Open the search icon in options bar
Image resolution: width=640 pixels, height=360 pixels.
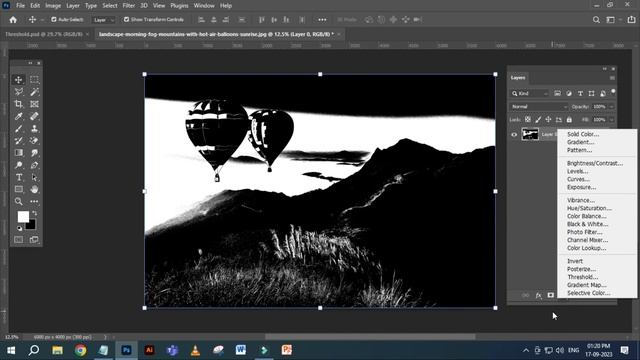pos(596,20)
